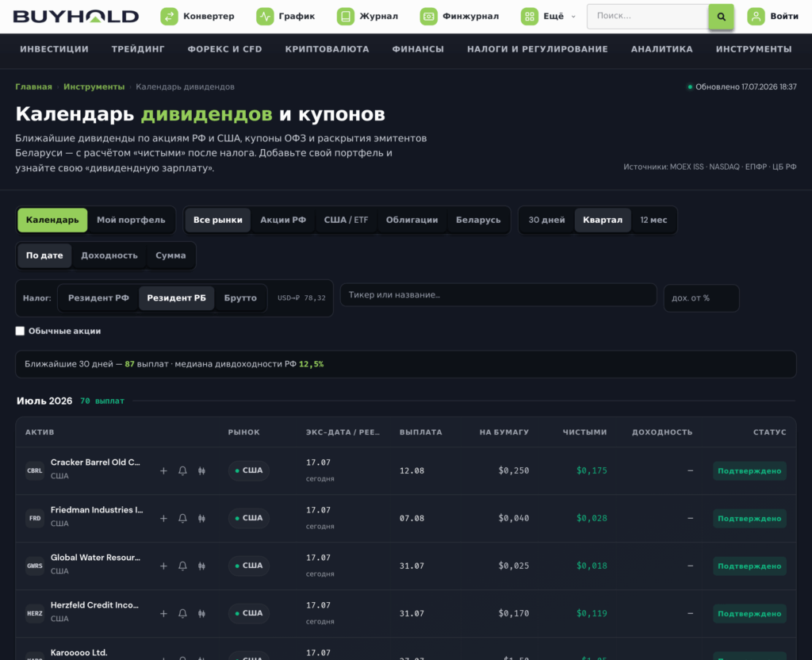Add Herzfeld Credit Income with plus icon
The image size is (812, 660).
163,614
